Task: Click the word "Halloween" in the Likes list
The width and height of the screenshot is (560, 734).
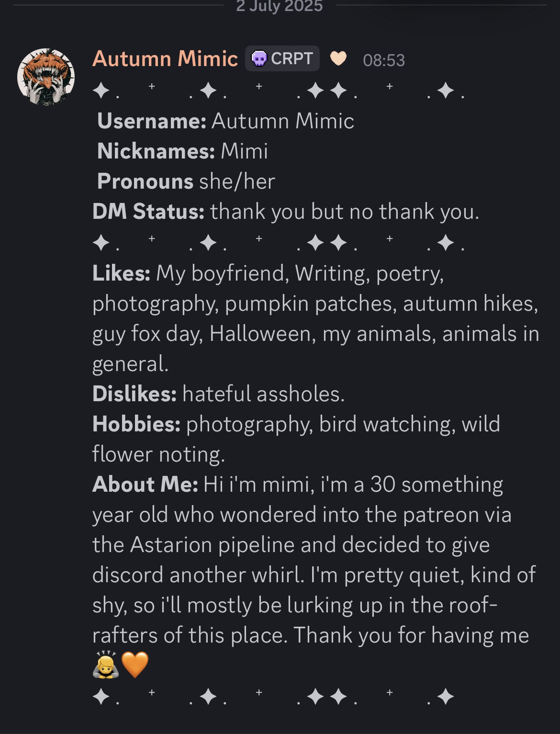Action: point(260,333)
